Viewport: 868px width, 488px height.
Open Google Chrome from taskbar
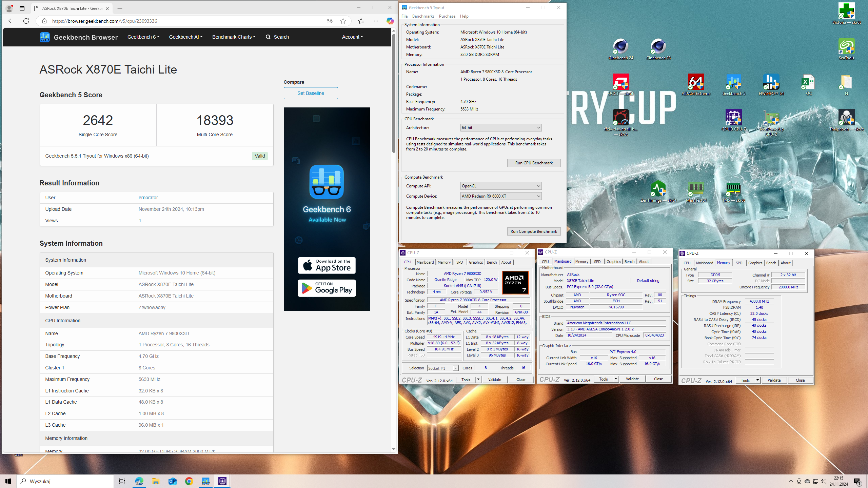click(x=189, y=481)
